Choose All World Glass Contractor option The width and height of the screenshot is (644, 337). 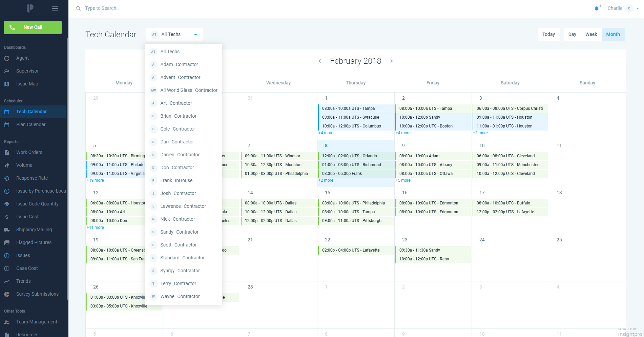point(189,90)
